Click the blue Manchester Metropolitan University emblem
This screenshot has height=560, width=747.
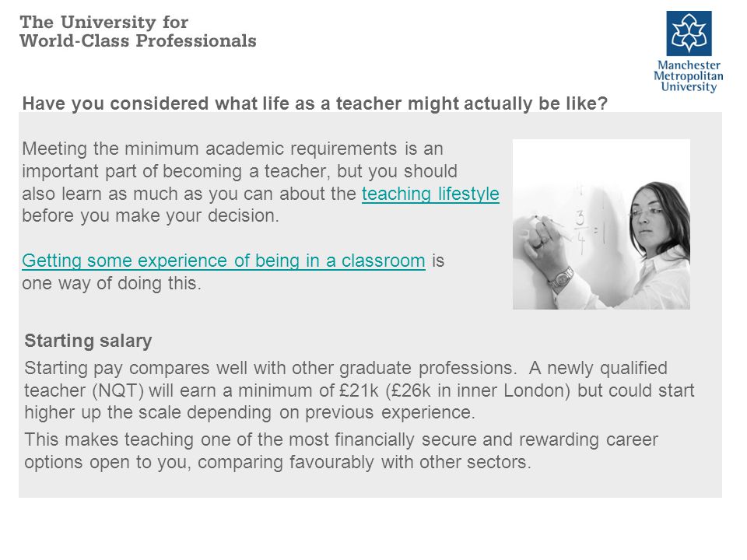tap(689, 33)
